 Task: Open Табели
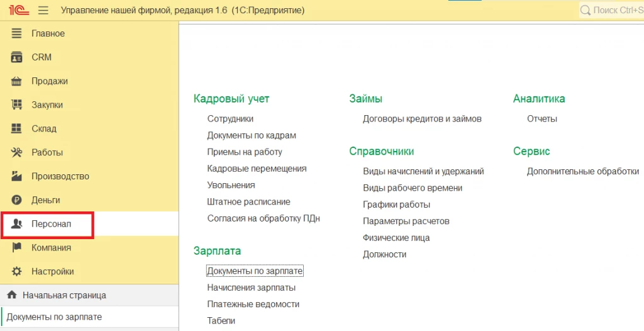point(221,321)
